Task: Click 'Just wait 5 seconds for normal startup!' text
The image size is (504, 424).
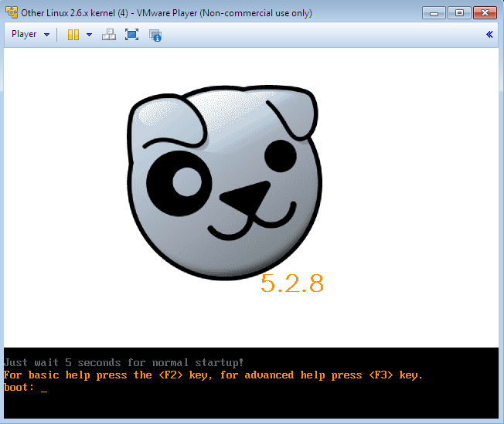Action: tap(124, 363)
